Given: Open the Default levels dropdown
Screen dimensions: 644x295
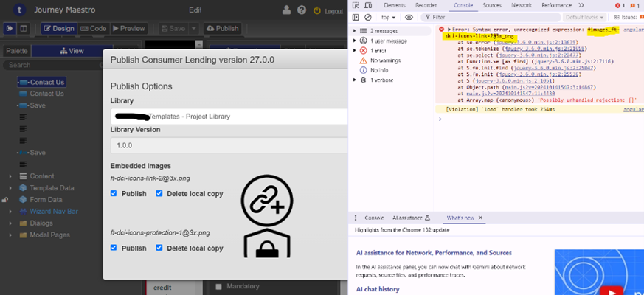Looking at the screenshot, I should [584, 17].
